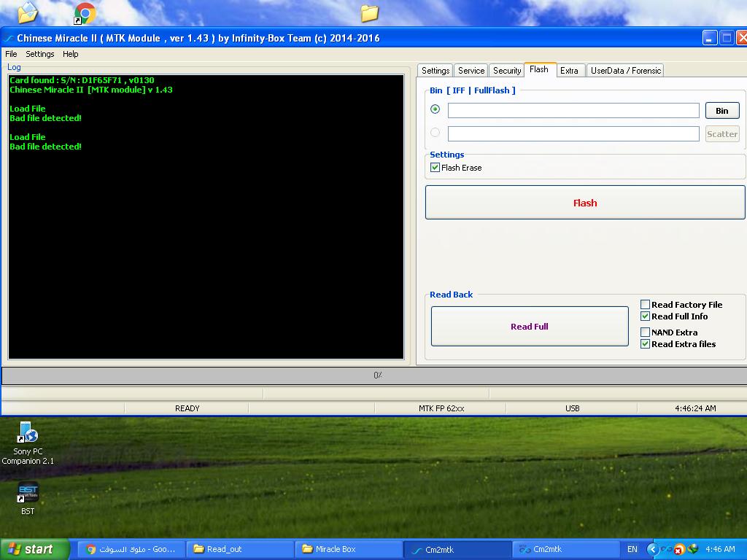
Task: Click the black log output area
Action: coord(206,217)
